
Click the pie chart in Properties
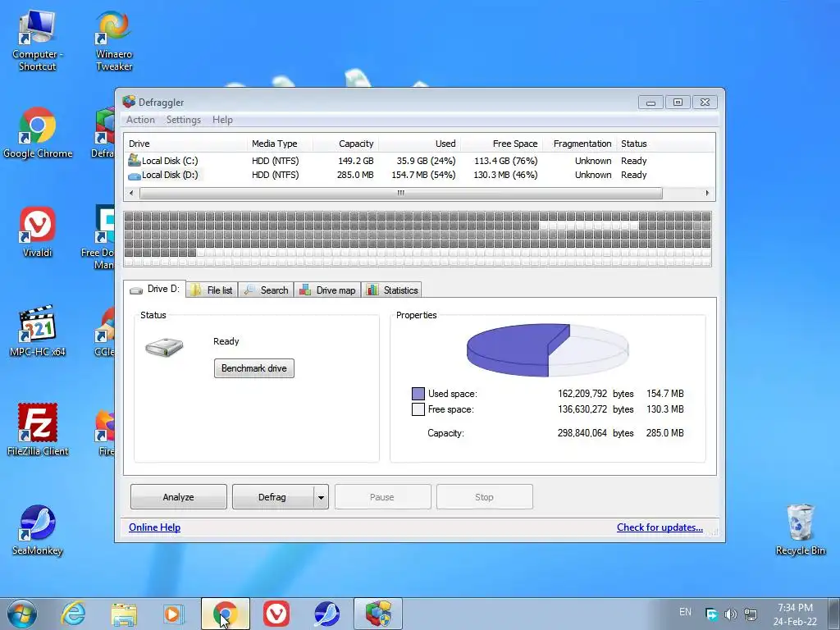click(547, 349)
